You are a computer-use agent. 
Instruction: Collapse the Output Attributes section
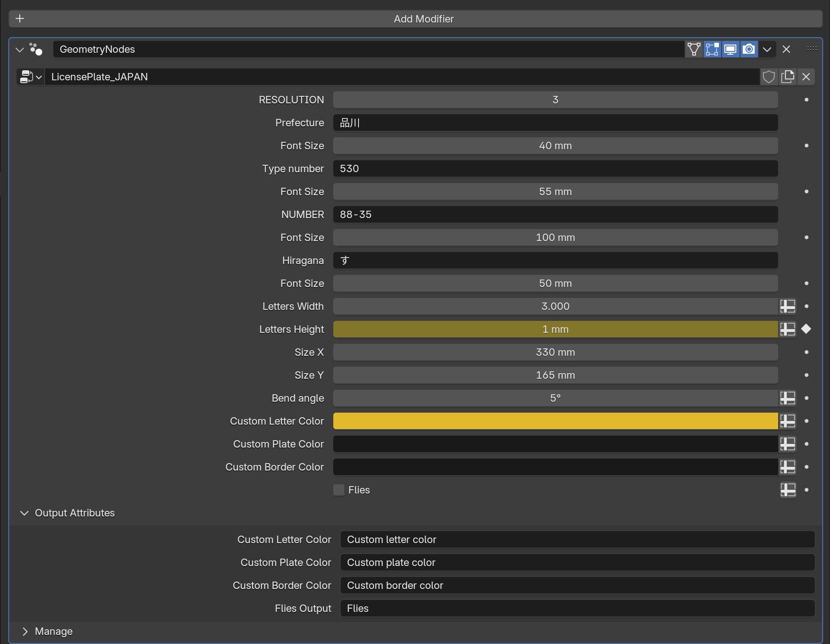[24, 513]
